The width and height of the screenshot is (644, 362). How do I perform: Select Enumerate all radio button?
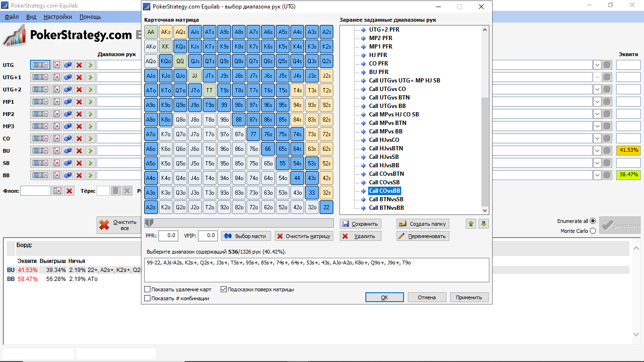[593, 221]
